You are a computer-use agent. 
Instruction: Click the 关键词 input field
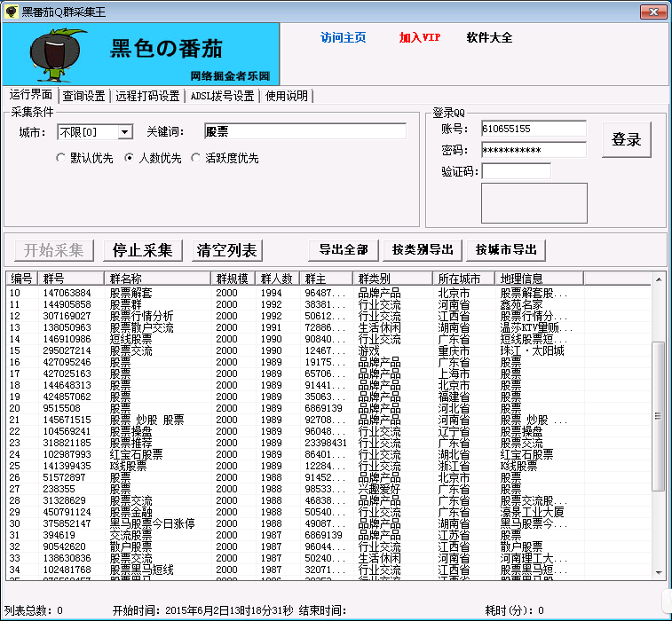click(304, 131)
